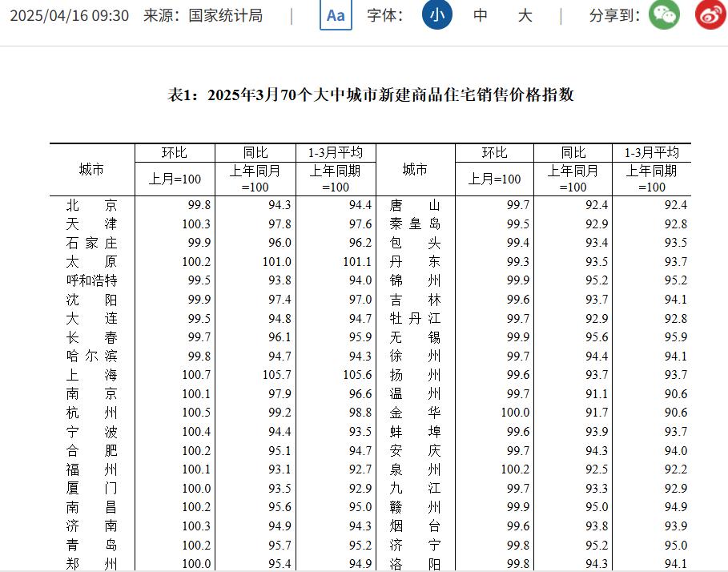Share the article to Weibo
The height and width of the screenshot is (572, 728).
(x=711, y=14)
